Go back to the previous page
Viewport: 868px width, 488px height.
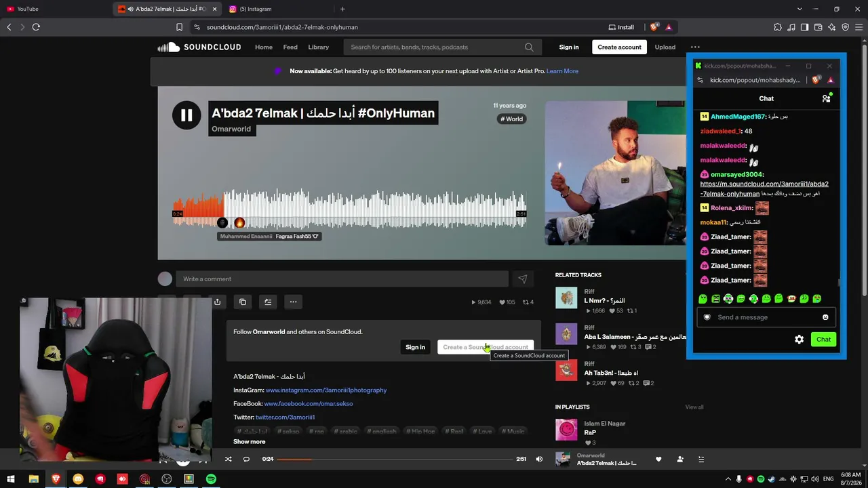[9, 27]
